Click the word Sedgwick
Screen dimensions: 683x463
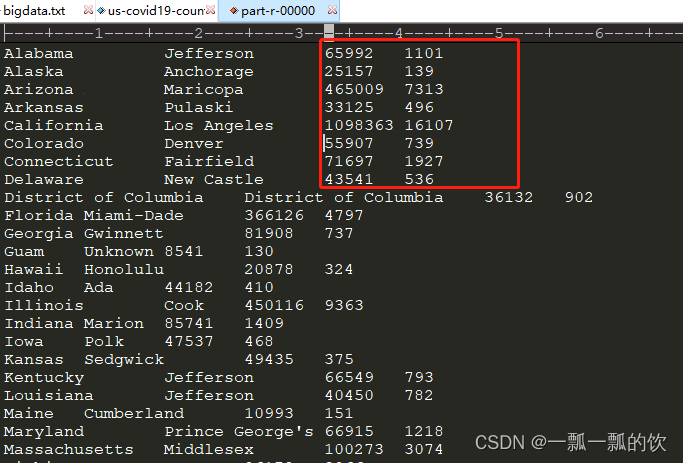pos(124,359)
